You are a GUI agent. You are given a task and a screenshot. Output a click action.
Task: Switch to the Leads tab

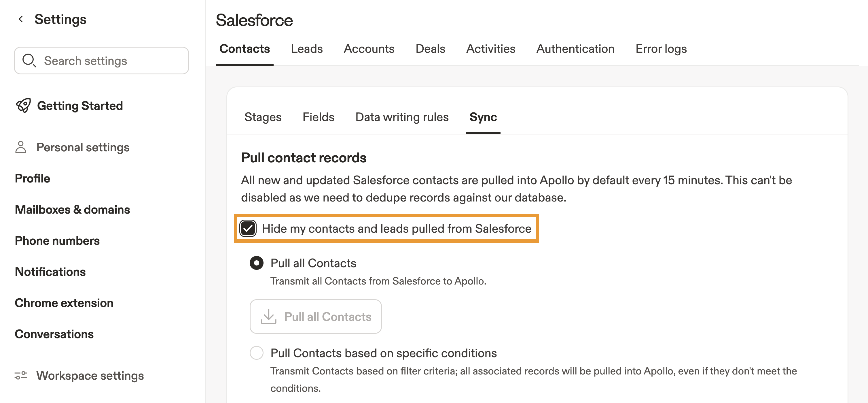click(307, 49)
